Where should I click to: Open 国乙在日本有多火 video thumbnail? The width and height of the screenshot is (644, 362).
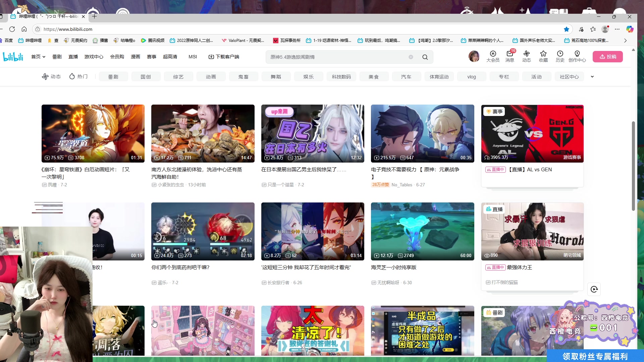[x=313, y=133]
